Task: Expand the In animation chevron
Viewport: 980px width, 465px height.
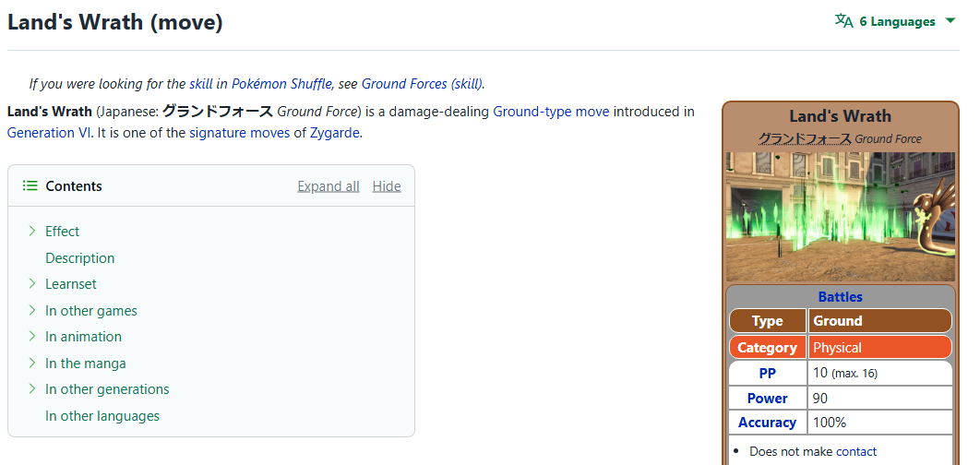Action: (x=32, y=336)
